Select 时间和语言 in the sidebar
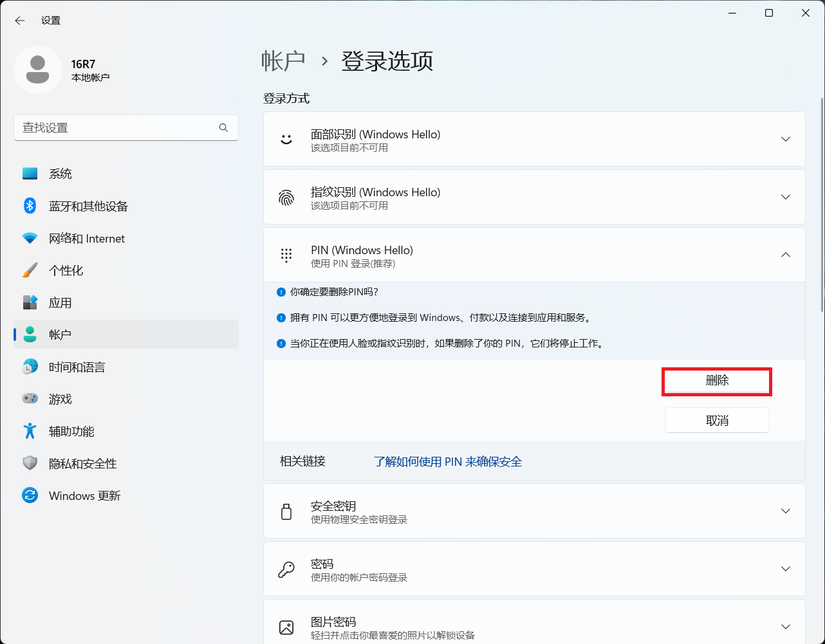Viewport: 825px width, 644px height. [77, 367]
